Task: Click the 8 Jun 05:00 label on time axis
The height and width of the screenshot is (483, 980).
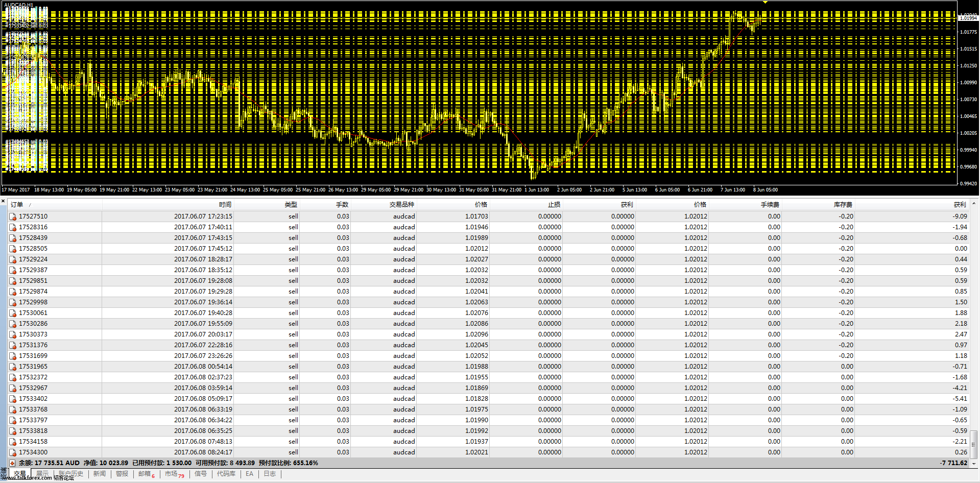Action: pos(765,190)
